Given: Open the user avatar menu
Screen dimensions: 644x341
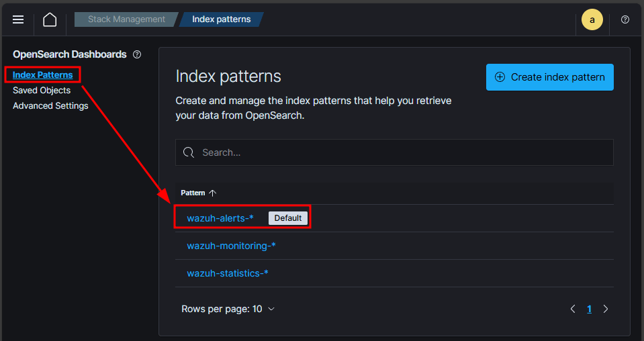Looking at the screenshot, I should [592, 19].
